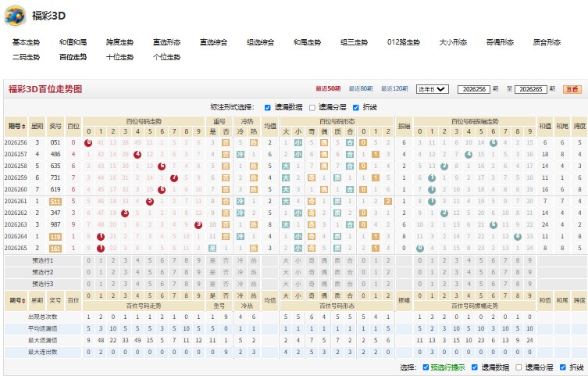
Task: Pick 是 in 预选行1 重号 column
Action: pyautogui.click(x=212, y=260)
